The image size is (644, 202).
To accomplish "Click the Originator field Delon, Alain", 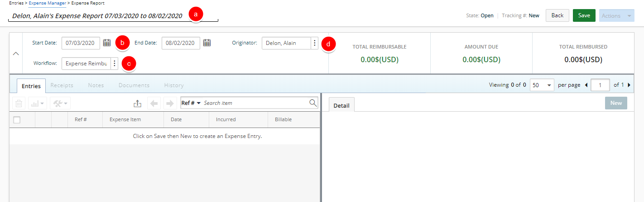I will 286,43.
